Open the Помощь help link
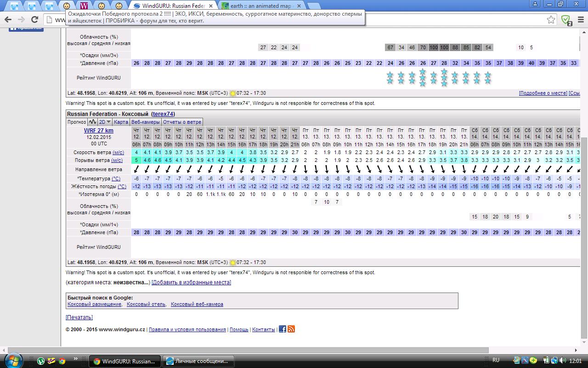Viewport: 588px width, 368px height. (239, 329)
